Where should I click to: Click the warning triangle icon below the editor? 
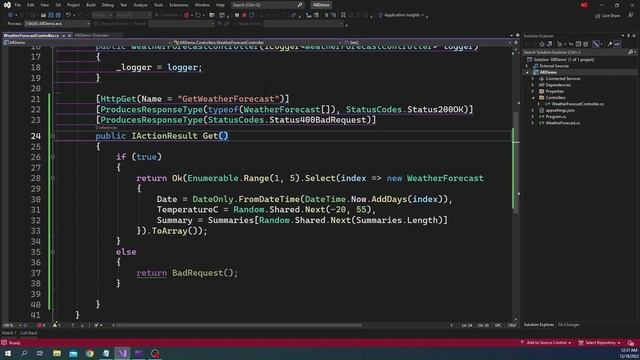(x=55, y=325)
